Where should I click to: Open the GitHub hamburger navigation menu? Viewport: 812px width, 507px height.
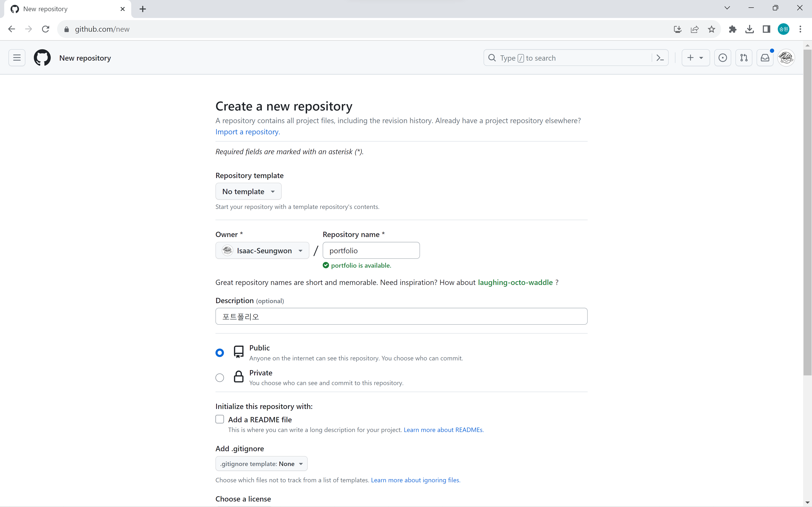[17, 58]
